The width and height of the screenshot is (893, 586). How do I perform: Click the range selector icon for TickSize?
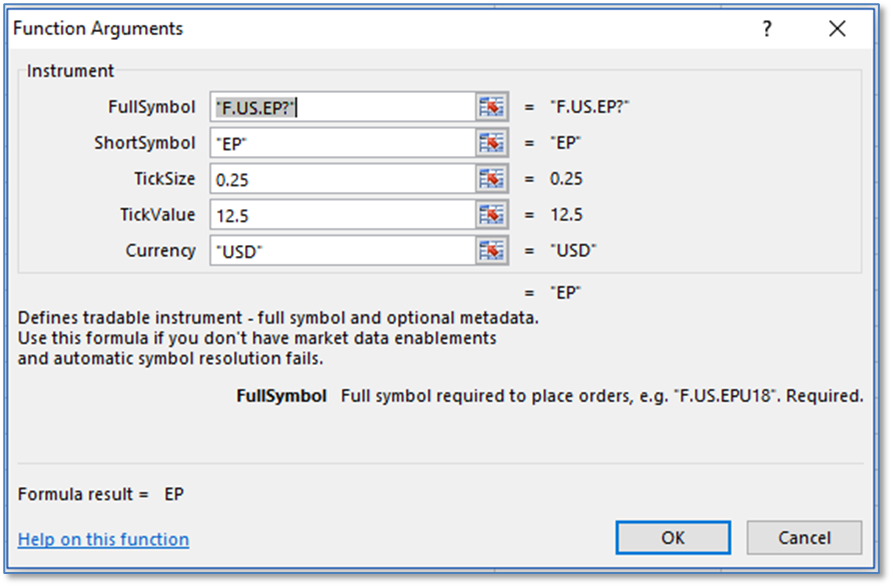pos(492,179)
